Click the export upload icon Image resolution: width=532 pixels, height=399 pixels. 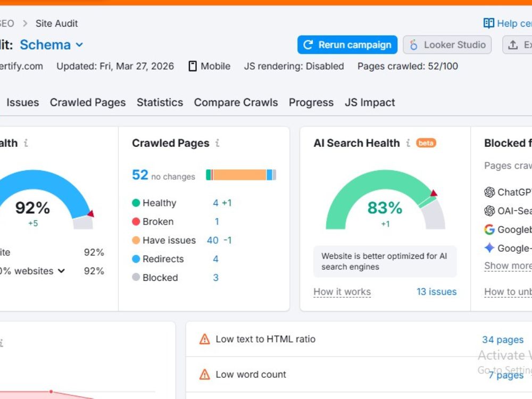pos(513,45)
